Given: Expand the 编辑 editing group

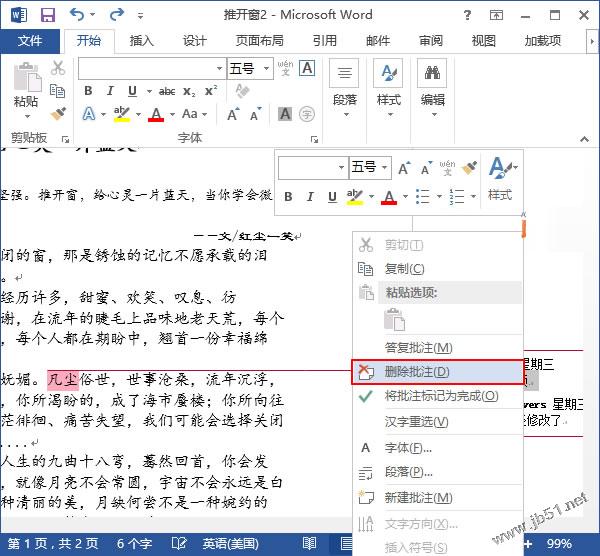Looking at the screenshot, I should pos(432,89).
